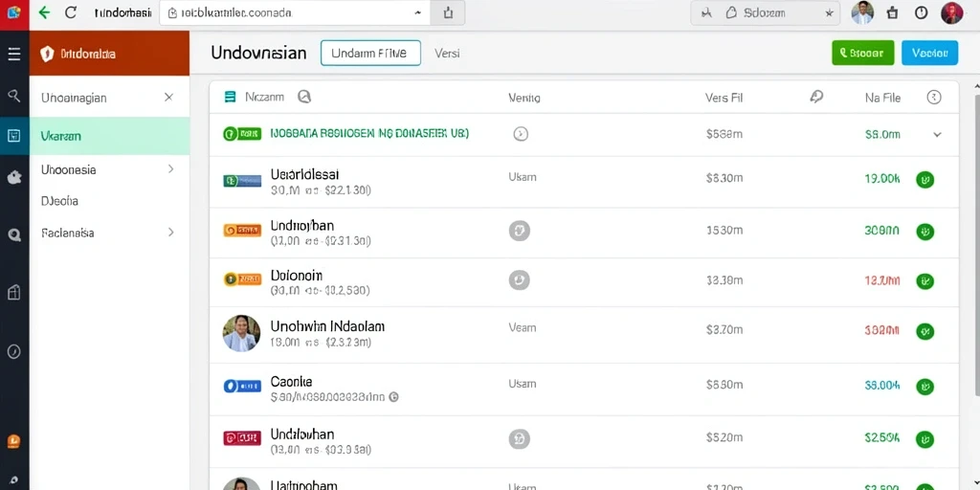Open the address bar dropdown arrow
This screenshot has height=490, width=980.
[x=417, y=12]
